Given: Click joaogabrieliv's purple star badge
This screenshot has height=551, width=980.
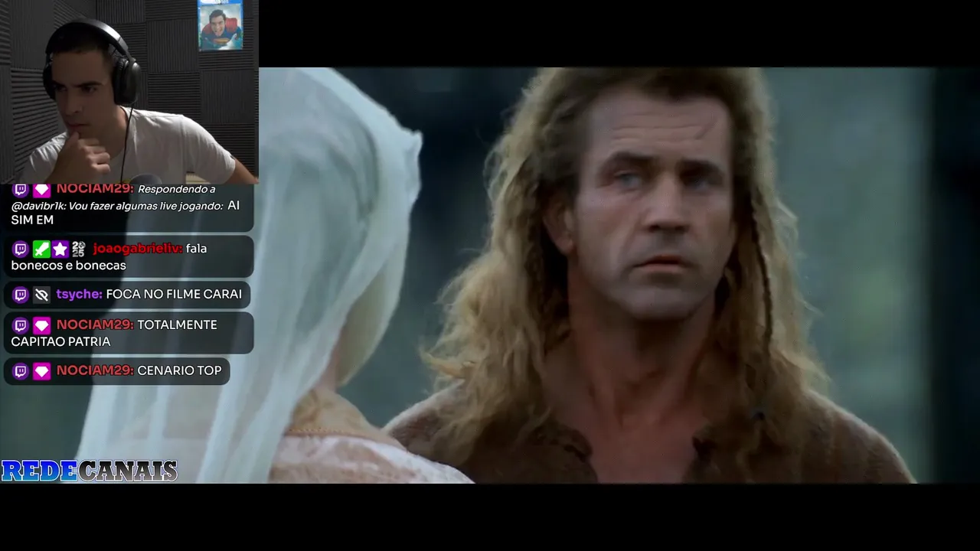Looking at the screenshot, I should (60, 249).
